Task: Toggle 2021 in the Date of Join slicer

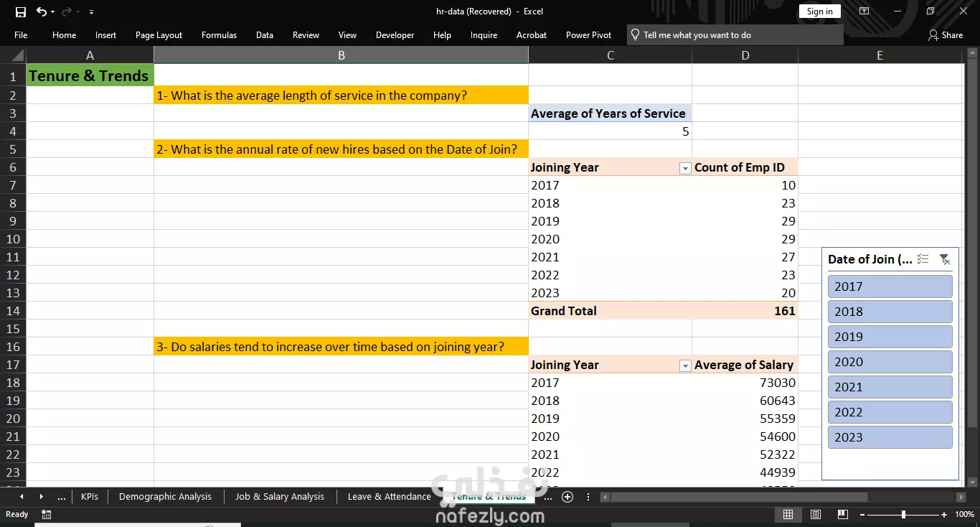Action: (890, 387)
